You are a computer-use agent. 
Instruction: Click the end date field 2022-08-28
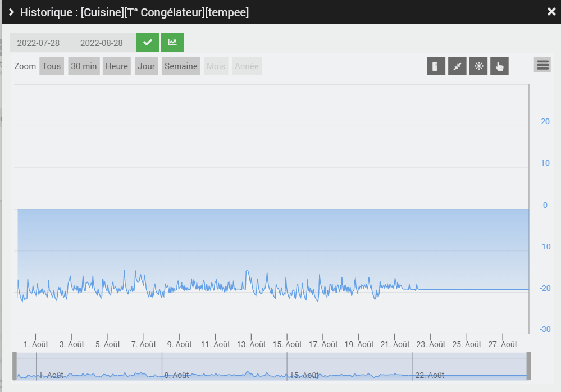102,43
